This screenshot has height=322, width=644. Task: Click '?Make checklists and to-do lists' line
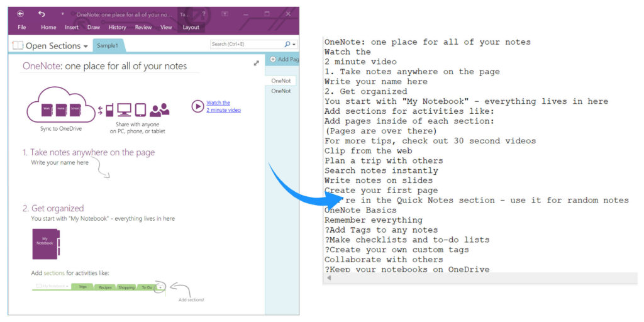click(x=407, y=240)
